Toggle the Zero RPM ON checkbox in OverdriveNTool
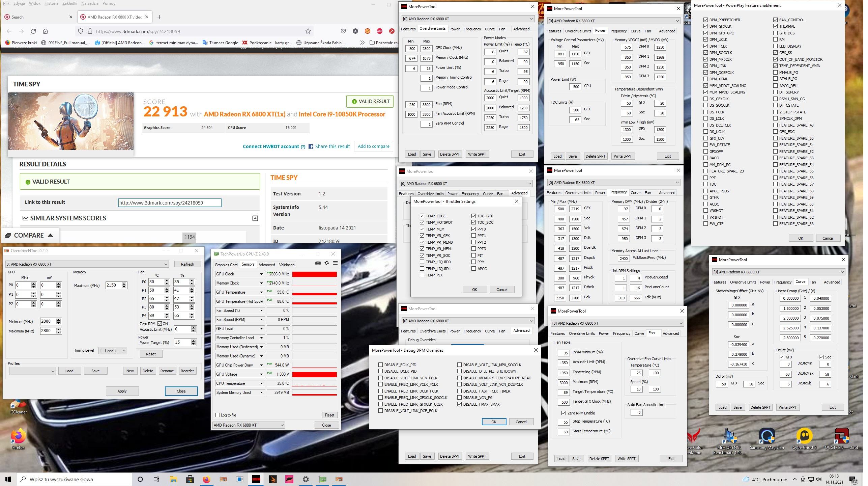The width and height of the screenshot is (868, 486). (160, 324)
